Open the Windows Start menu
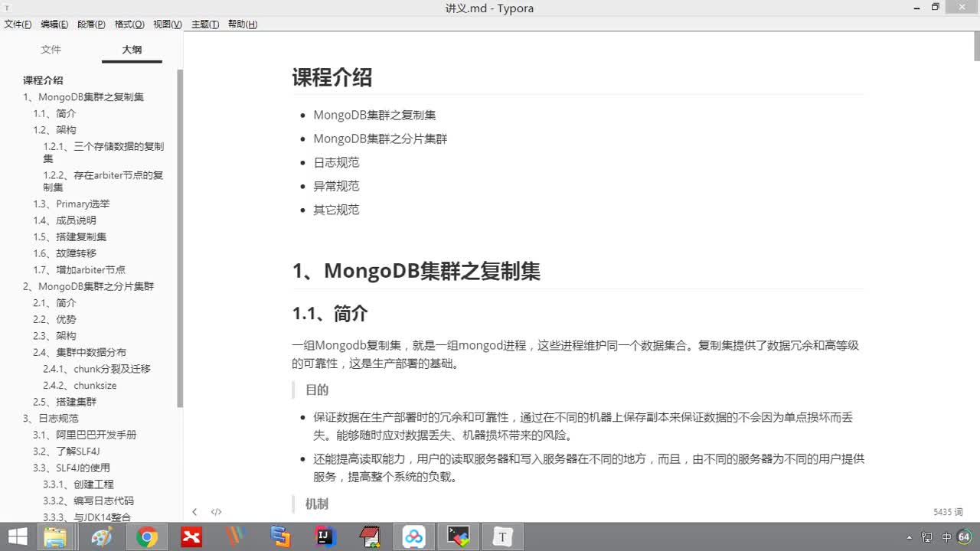This screenshot has width=980, height=551. [x=18, y=537]
